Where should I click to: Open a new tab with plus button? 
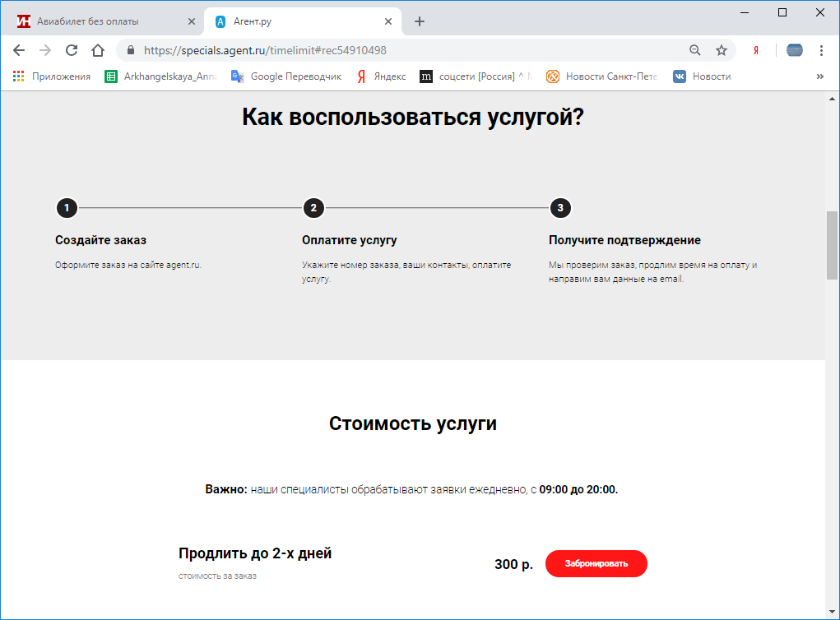(420, 21)
